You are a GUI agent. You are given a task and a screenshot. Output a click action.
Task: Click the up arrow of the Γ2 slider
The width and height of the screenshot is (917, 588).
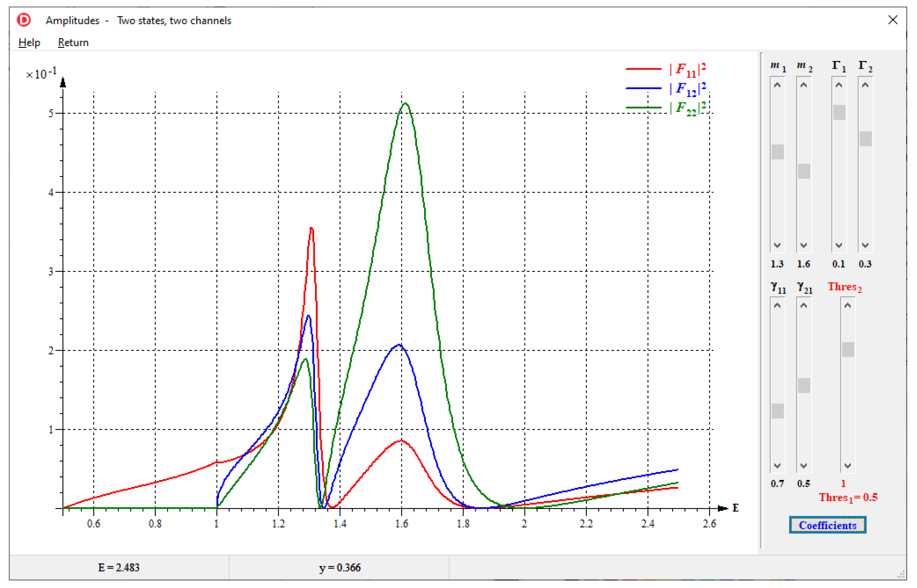pos(865,85)
